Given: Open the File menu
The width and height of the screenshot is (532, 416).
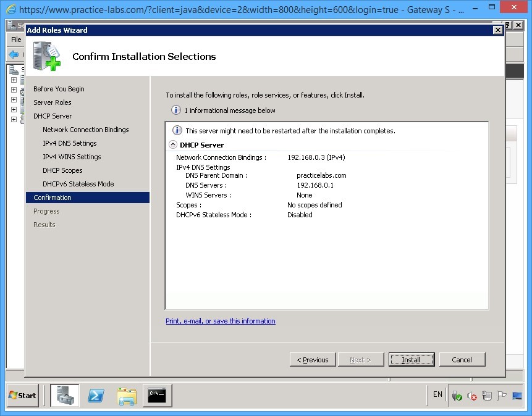Looking at the screenshot, I should click(x=15, y=39).
